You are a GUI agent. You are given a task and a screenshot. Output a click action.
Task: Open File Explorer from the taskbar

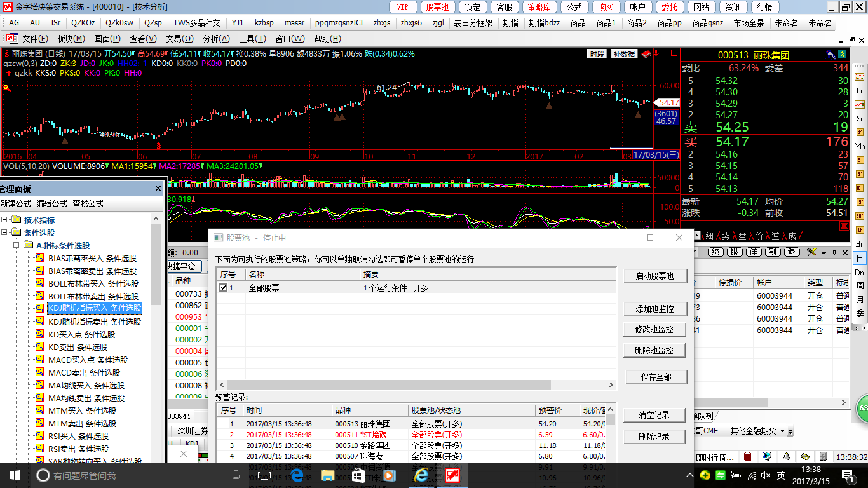click(x=327, y=475)
